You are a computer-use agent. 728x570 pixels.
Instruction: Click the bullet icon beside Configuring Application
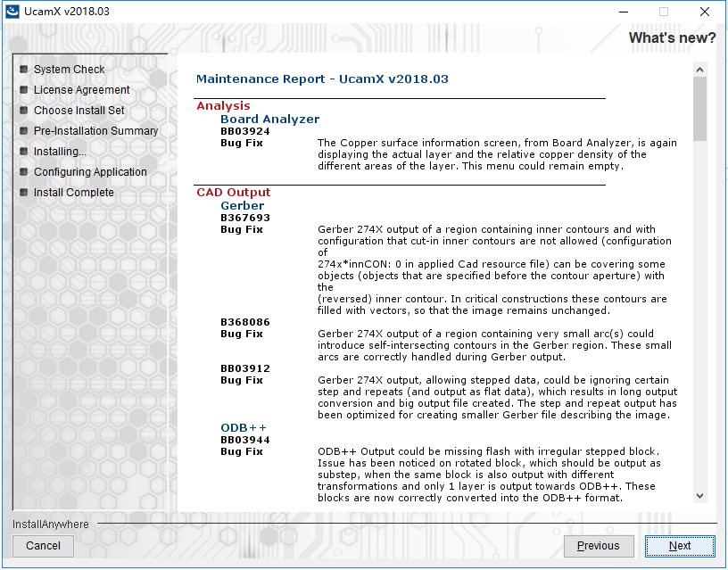click(24, 171)
